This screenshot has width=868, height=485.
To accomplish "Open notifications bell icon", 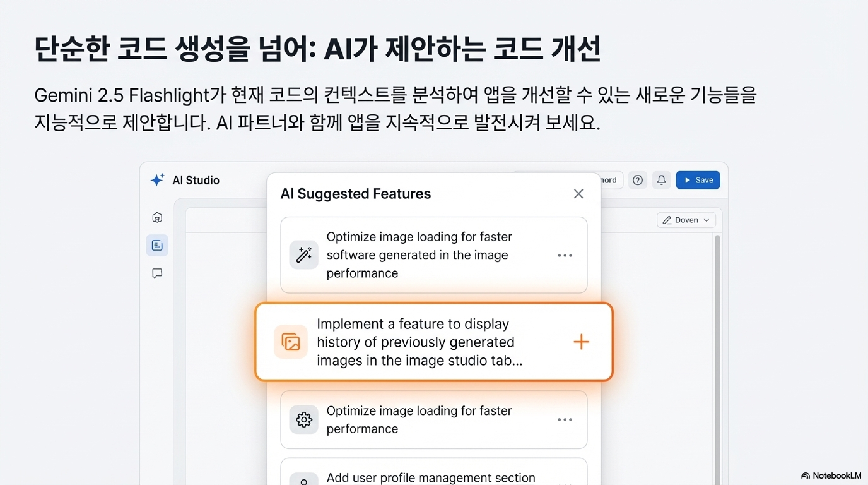I will 661,180.
